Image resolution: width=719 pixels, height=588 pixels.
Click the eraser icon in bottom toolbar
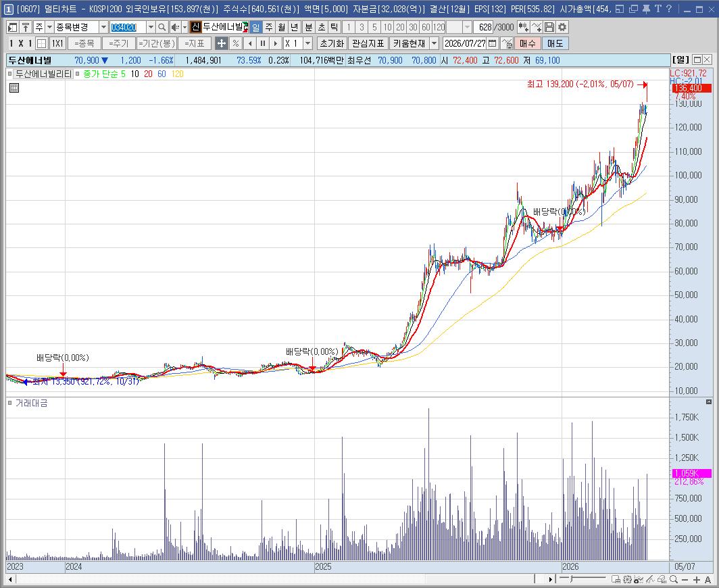[662, 580]
